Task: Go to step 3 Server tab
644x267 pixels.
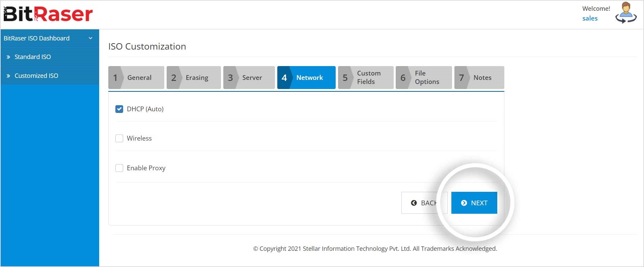Action: pyautogui.click(x=249, y=78)
